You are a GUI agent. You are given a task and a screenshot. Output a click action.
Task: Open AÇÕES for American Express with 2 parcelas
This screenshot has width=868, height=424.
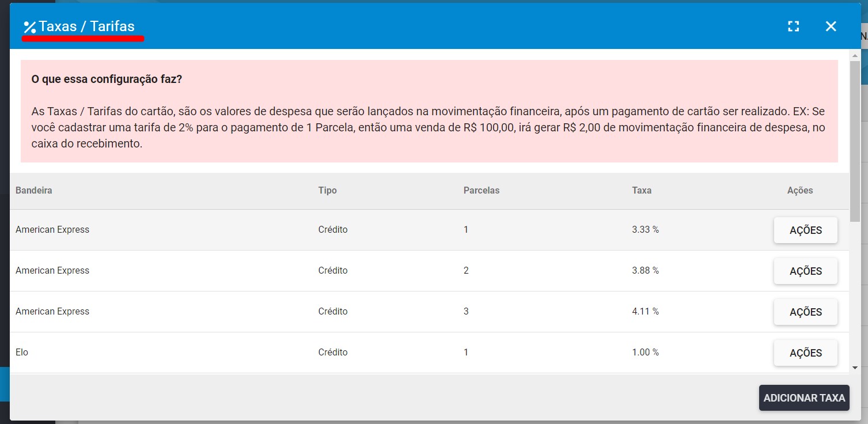pos(805,271)
